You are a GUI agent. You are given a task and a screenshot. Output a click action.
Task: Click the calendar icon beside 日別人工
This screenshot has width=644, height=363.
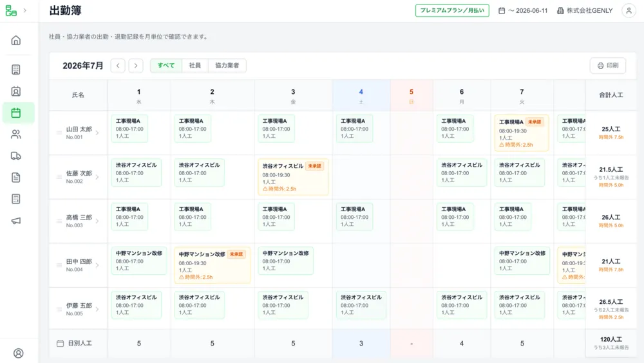(x=60, y=343)
